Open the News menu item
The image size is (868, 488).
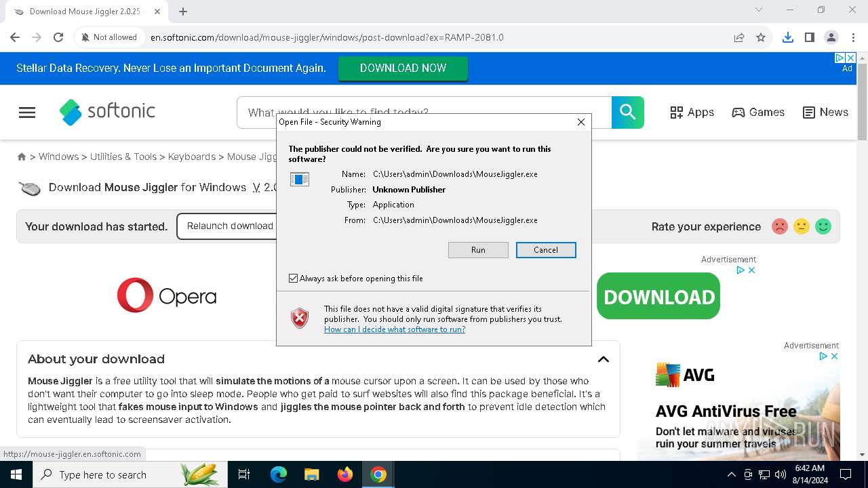pyautogui.click(x=825, y=113)
